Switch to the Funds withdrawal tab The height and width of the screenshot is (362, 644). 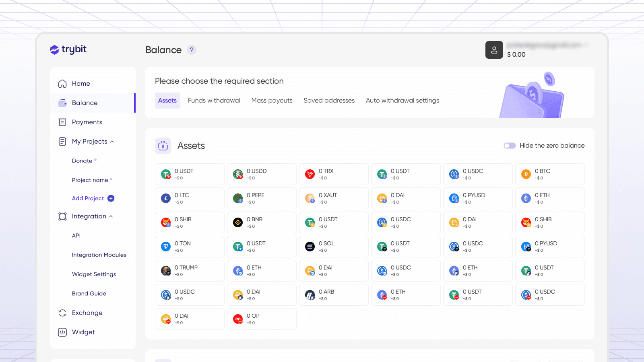point(214,101)
